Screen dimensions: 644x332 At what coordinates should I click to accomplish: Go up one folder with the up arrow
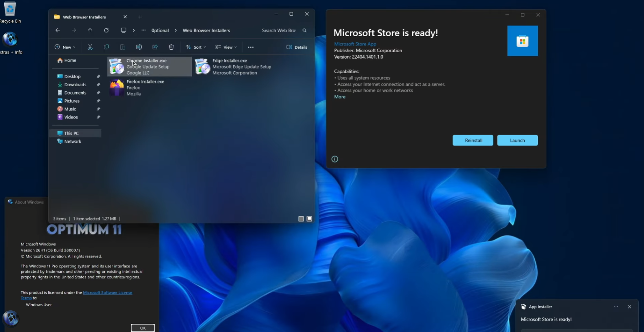pos(90,30)
